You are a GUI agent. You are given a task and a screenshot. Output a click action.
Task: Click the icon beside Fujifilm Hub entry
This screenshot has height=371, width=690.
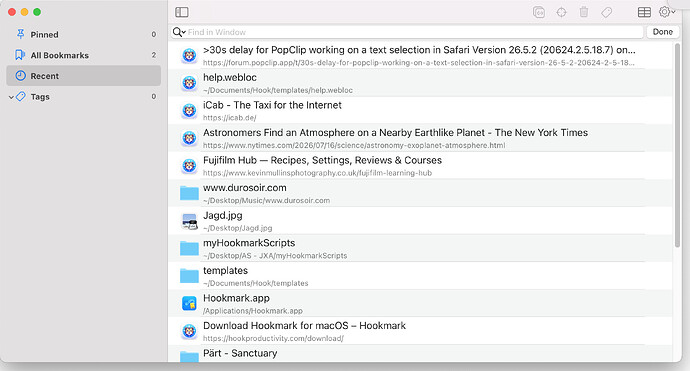(x=189, y=166)
